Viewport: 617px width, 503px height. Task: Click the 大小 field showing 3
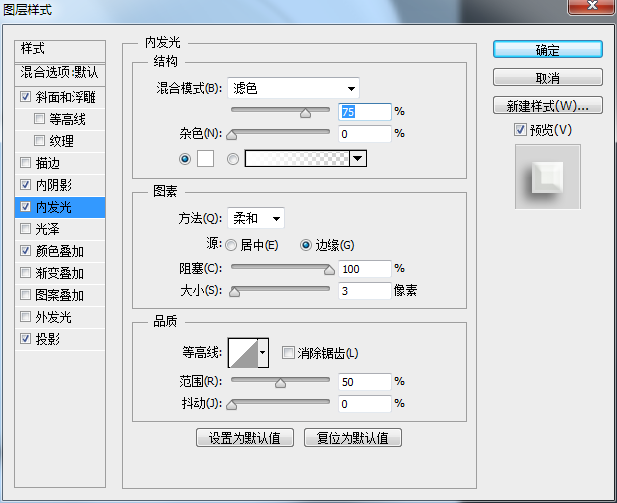pyautogui.click(x=365, y=291)
